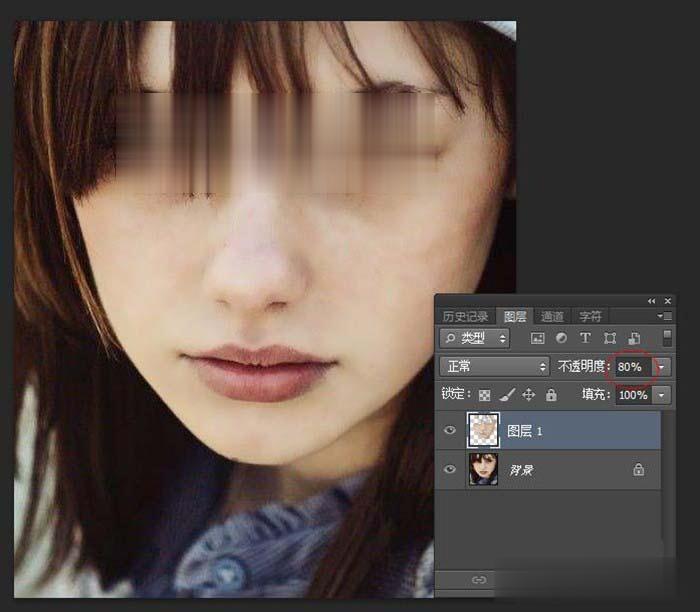Toggle the layer filter on/off switch

coord(667,338)
